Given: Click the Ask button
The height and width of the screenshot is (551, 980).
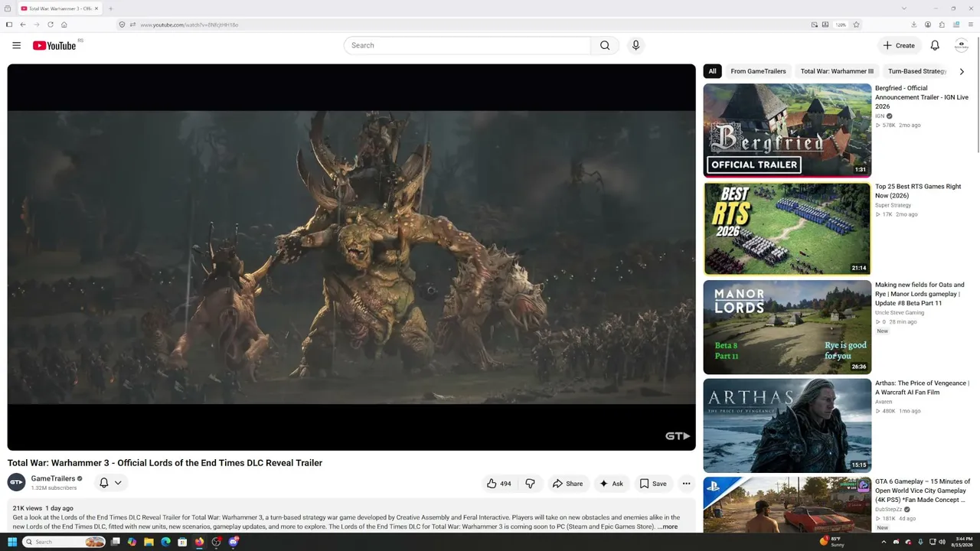Looking at the screenshot, I should click(611, 484).
